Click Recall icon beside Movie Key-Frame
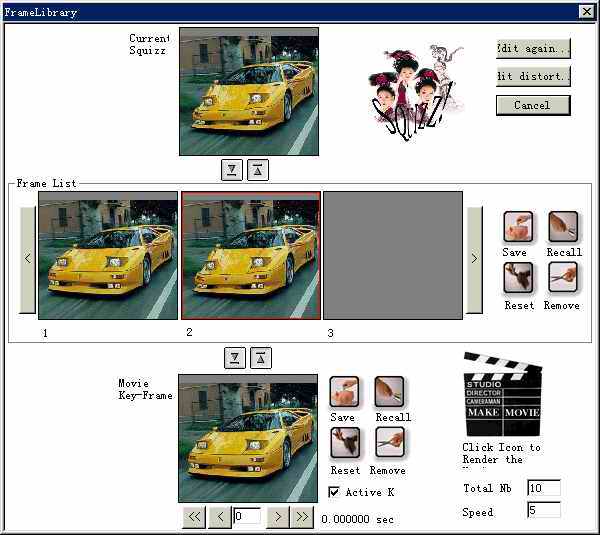600x535 pixels. (x=389, y=392)
